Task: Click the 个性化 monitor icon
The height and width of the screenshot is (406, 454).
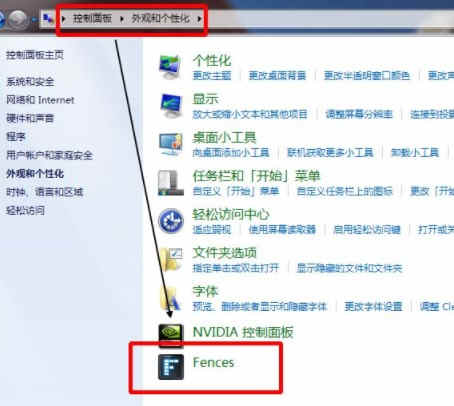Action: coord(170,67)
